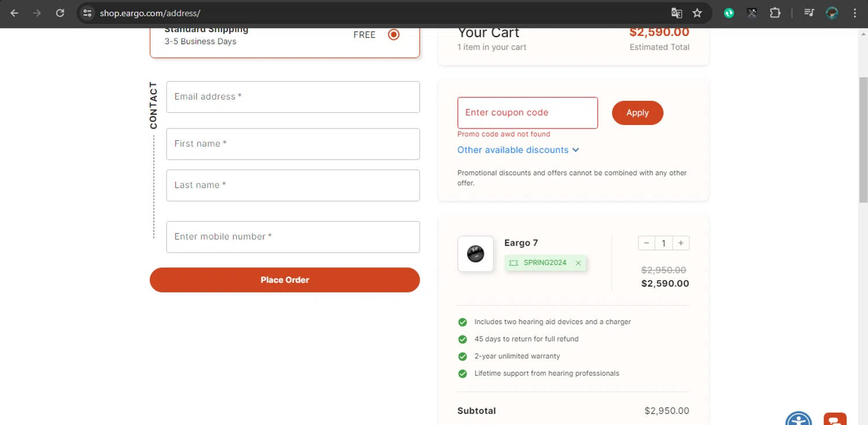Screen dimensions: 868x425
Task: Reload the current page
Action: pos(60,13)
